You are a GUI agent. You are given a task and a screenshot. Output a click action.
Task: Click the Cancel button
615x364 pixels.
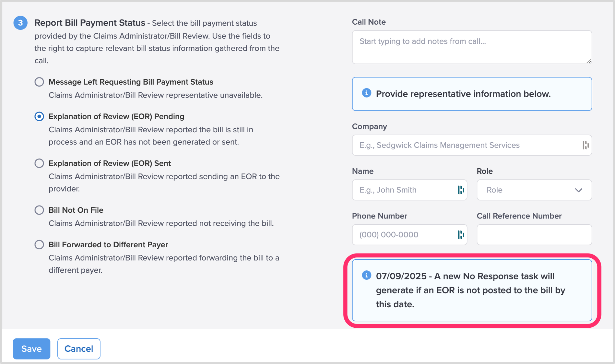[79, 349]
